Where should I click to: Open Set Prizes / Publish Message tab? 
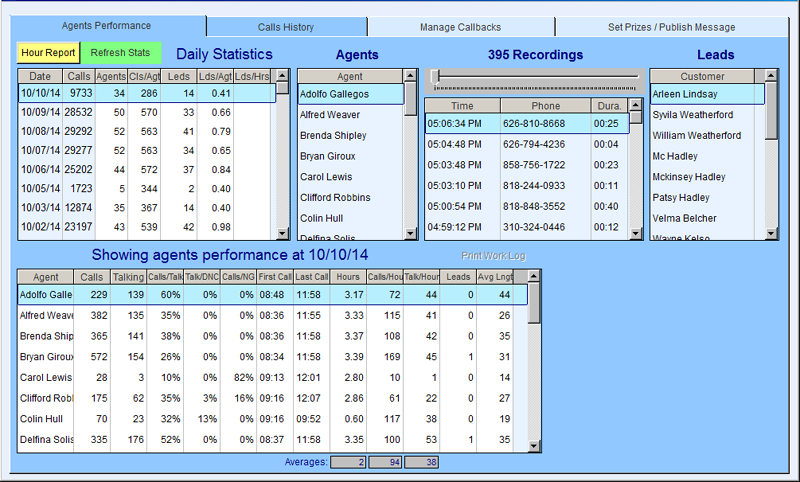(671, 27)
